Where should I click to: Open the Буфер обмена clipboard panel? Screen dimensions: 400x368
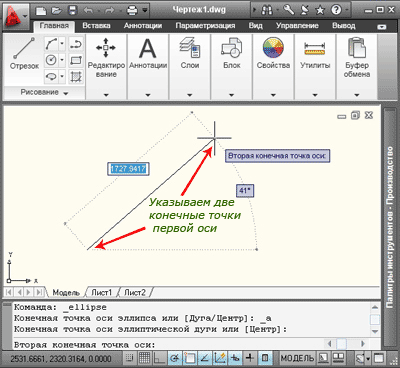coord(357,48)
